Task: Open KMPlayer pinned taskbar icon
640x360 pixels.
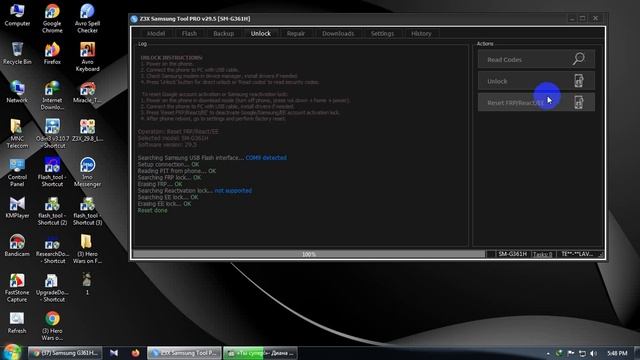Action: pos(114,353)
